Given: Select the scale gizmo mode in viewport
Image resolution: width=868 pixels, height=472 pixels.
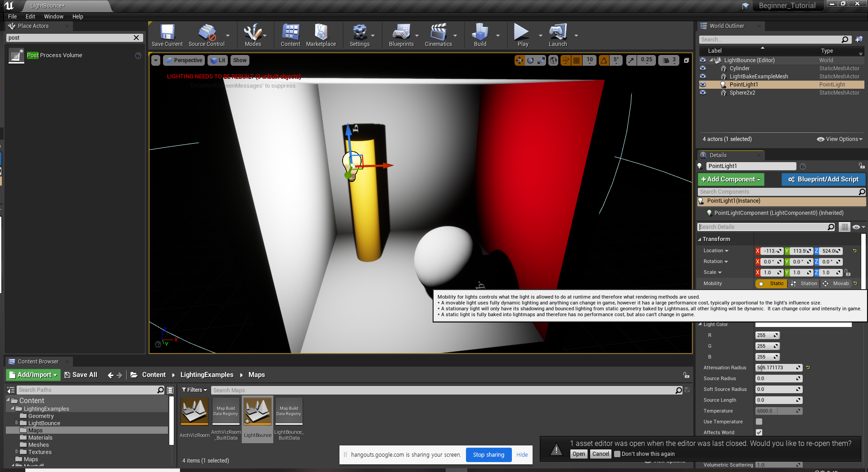Looking at the screenshot, I should tap(541, 60).
